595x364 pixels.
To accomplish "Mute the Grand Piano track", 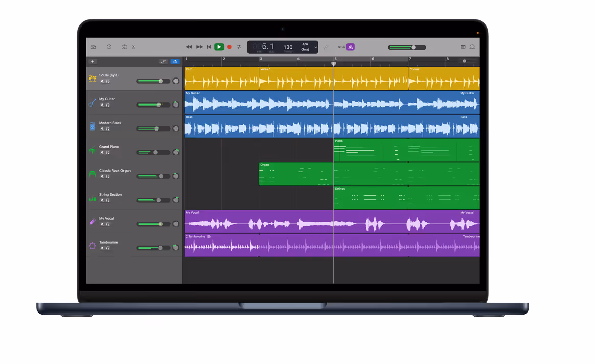I will (x=102, y=153).
